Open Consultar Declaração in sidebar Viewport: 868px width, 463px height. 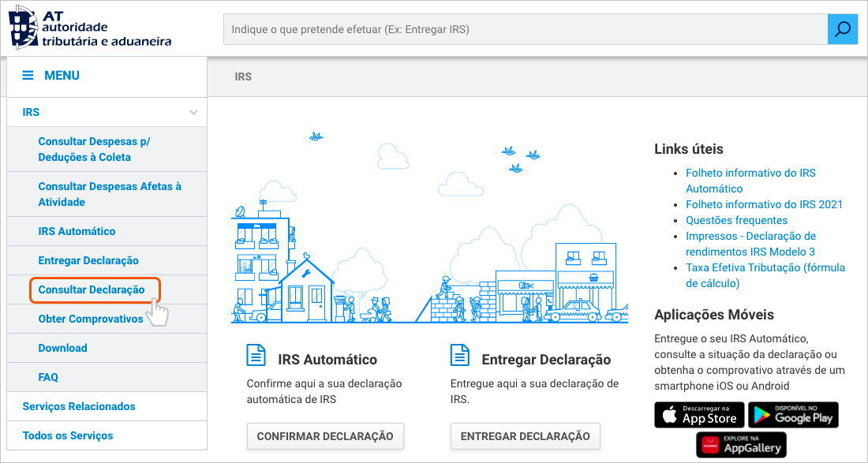point(92,289)
